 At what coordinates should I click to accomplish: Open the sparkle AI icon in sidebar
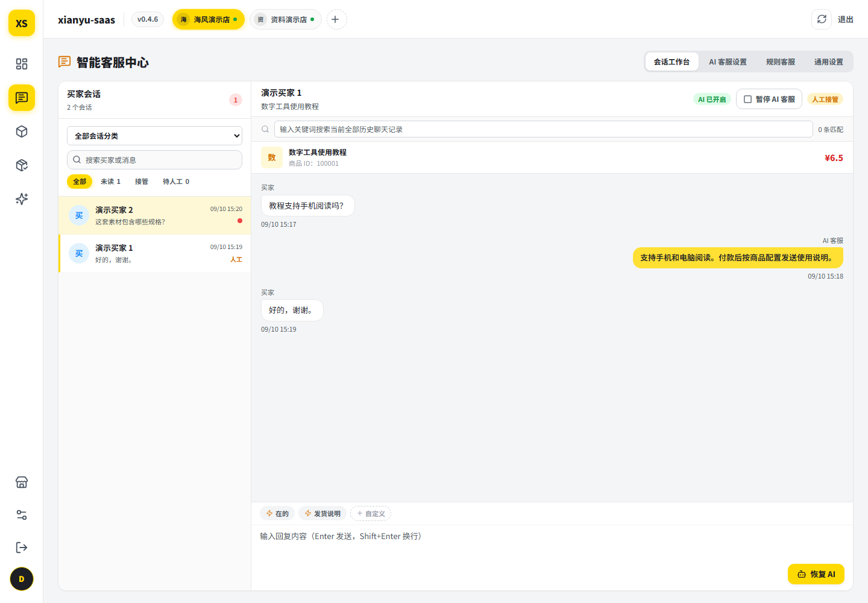pyautogui.click(x=22, y=199)
